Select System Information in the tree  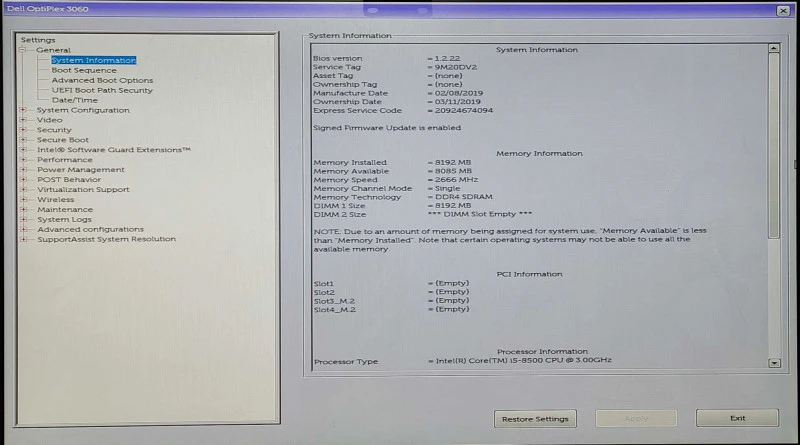point(93,60)
